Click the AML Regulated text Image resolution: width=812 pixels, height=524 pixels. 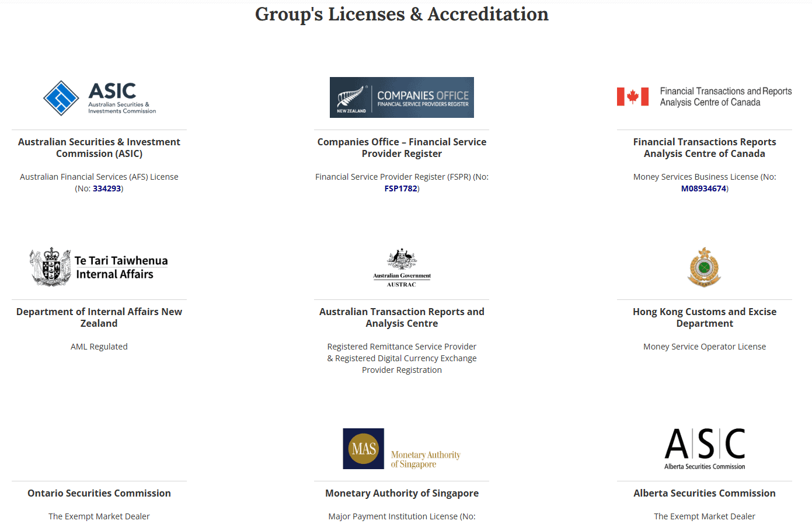tap(99, 346)
